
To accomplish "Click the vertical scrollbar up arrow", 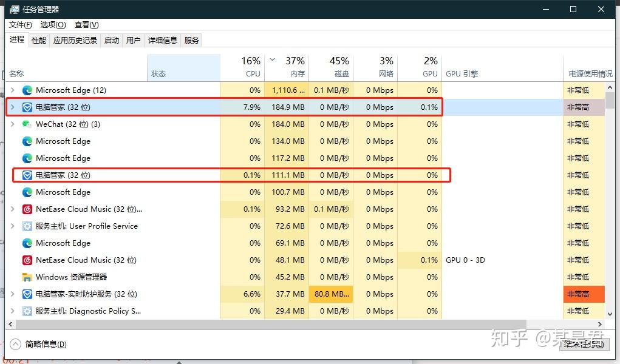I will (x=610, y=87).
